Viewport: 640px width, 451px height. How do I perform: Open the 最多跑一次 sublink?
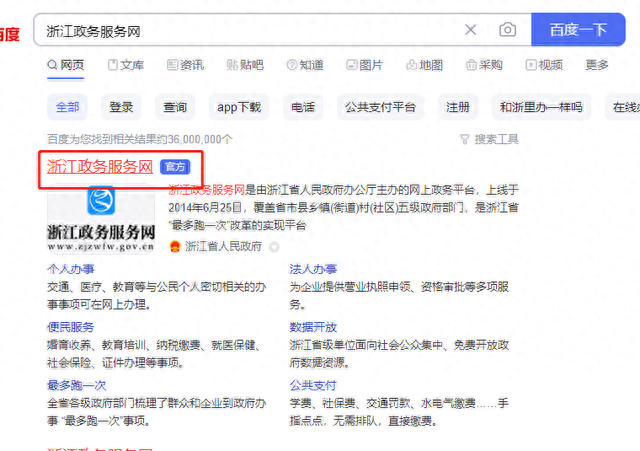pos(76,385)
